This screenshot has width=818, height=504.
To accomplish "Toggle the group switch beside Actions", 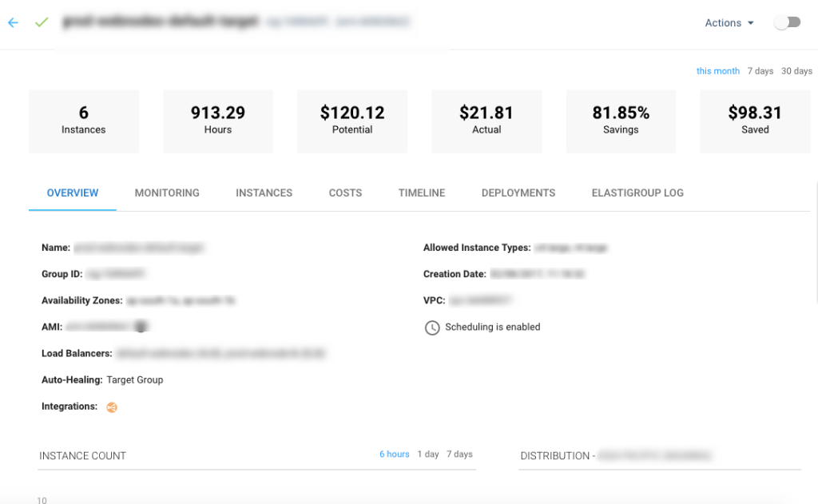I will point(787,23).
